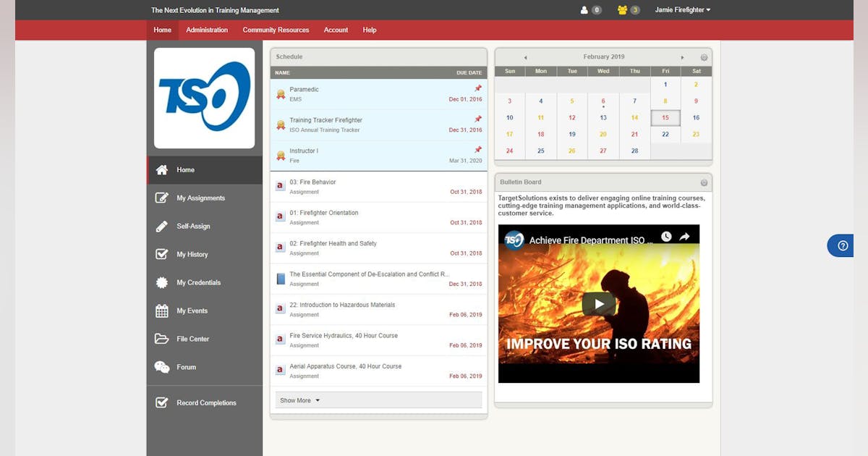Open My Credentials using the badge icon
Screen dimensions: 868x456
(161, 282)
